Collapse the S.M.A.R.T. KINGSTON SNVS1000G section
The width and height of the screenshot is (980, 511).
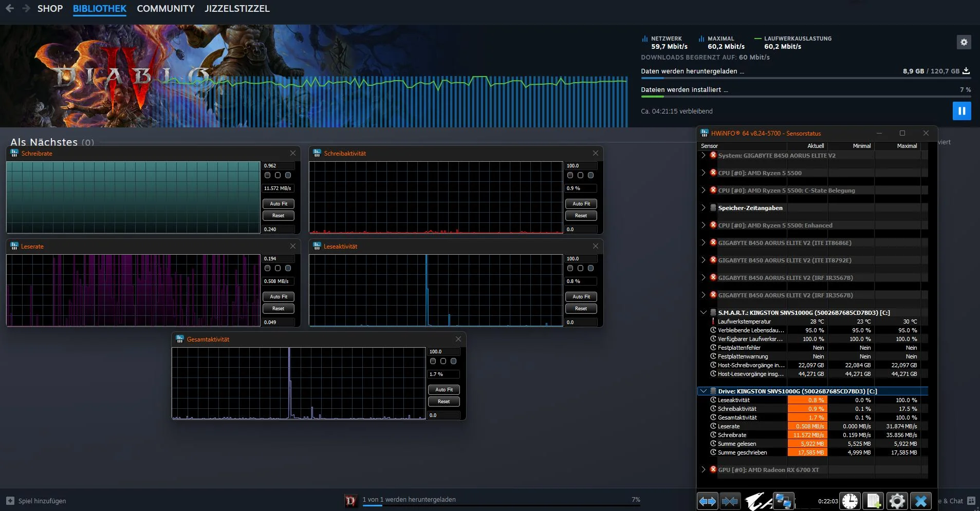pyautogui.click(x=703, y=312)
